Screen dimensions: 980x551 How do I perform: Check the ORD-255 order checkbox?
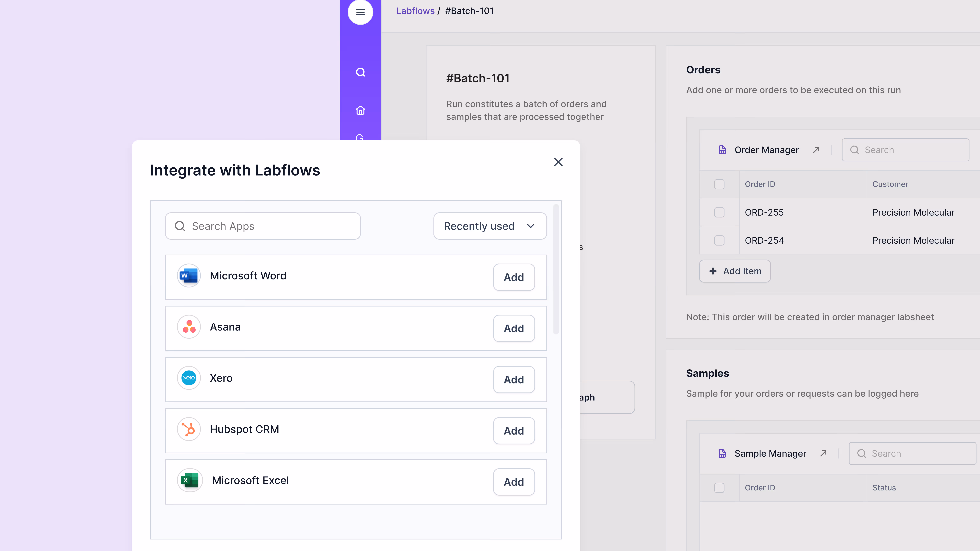point(719,212)
